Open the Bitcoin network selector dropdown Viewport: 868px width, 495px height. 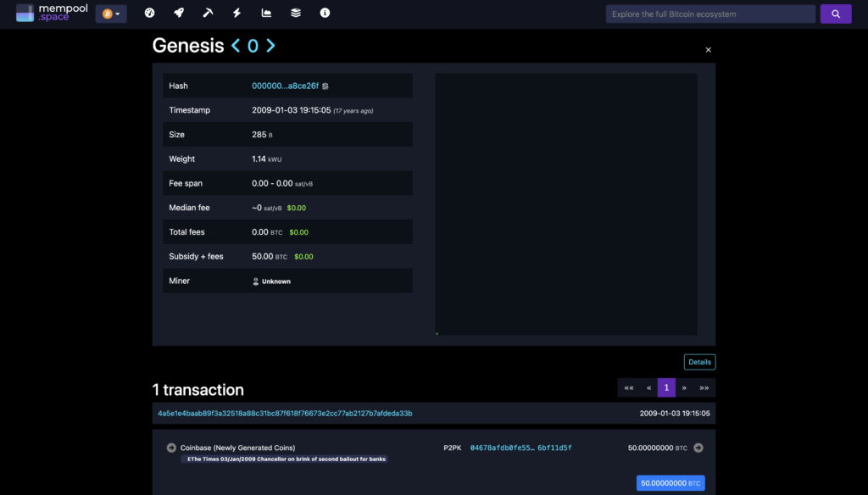(111, 14)
